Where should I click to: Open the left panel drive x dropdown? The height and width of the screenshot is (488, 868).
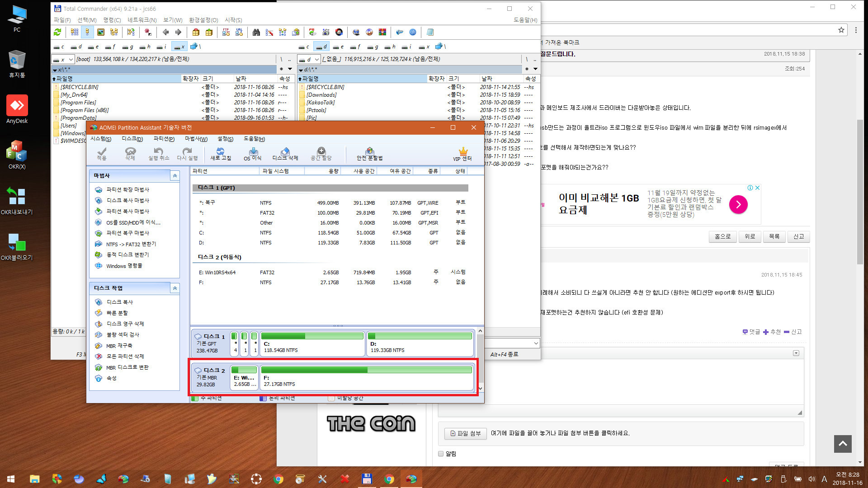(x=71, y=59)
